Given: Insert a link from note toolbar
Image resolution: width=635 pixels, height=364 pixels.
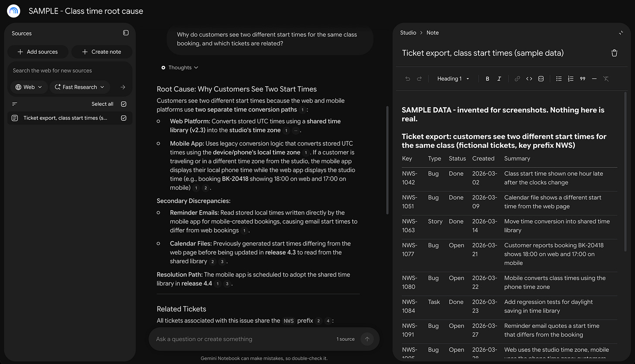Looking at the screenshot, I should (x=517, y=79).
